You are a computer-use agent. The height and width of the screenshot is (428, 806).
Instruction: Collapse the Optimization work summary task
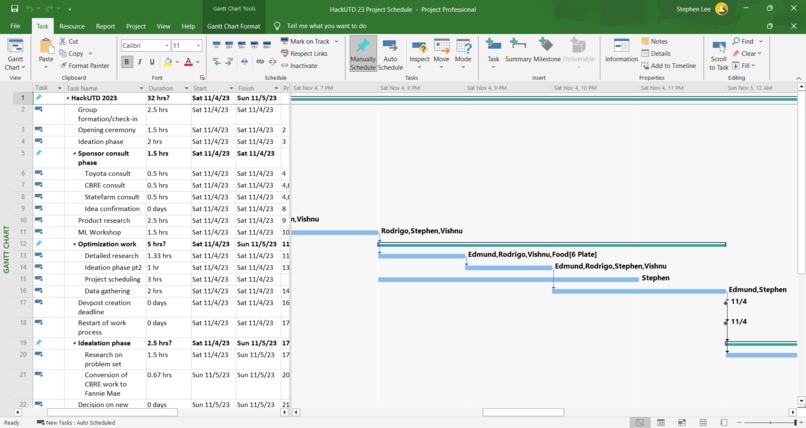tap(75, 245)
